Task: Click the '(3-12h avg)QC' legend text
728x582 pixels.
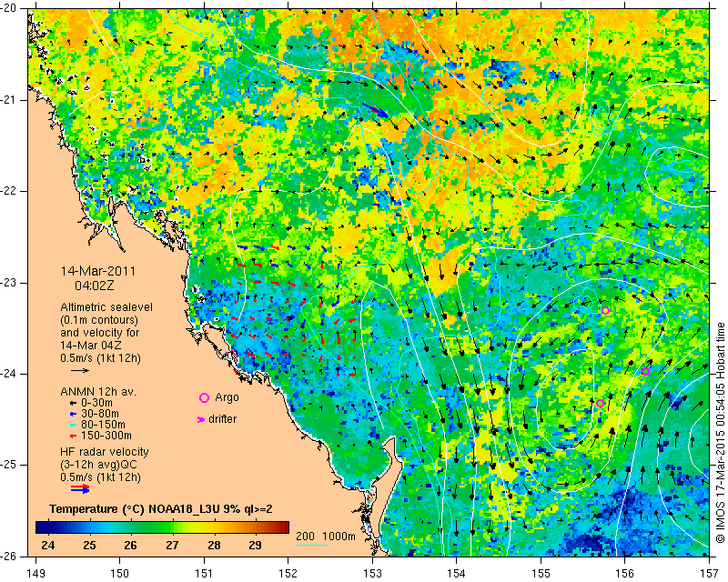Action: click(98, 464)
